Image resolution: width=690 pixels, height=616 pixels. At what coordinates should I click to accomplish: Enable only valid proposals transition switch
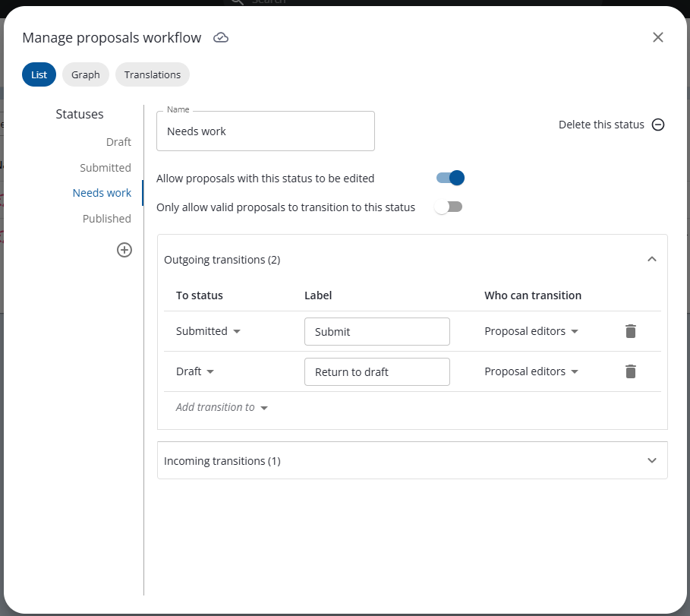click(x=449, y=207)
